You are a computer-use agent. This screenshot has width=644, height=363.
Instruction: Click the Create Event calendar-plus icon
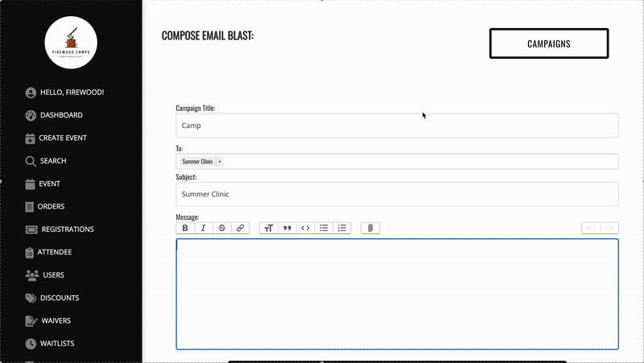point(30,138)
